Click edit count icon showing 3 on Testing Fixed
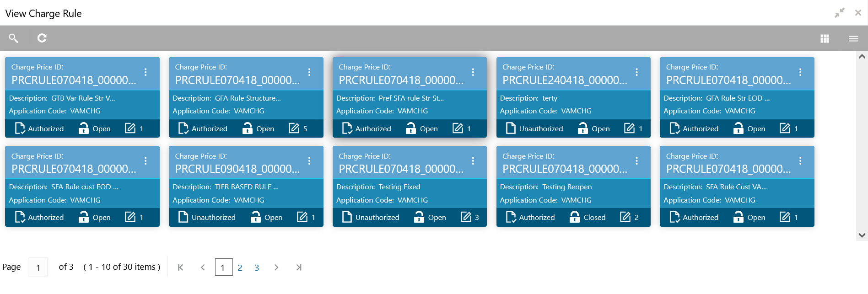The height and width of the screenshot is (294, 868). point(466,217)
